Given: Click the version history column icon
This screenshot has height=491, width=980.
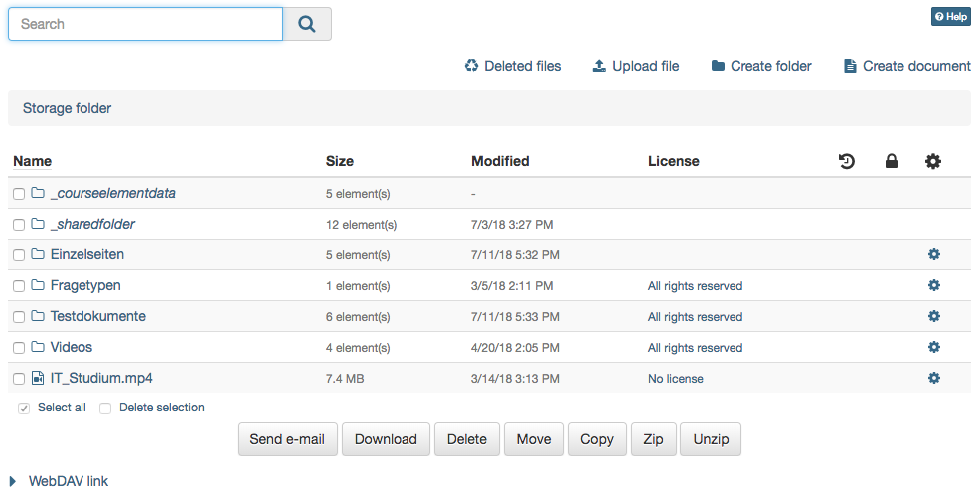Looking at the screenshot, I should [x=847, y=161].
